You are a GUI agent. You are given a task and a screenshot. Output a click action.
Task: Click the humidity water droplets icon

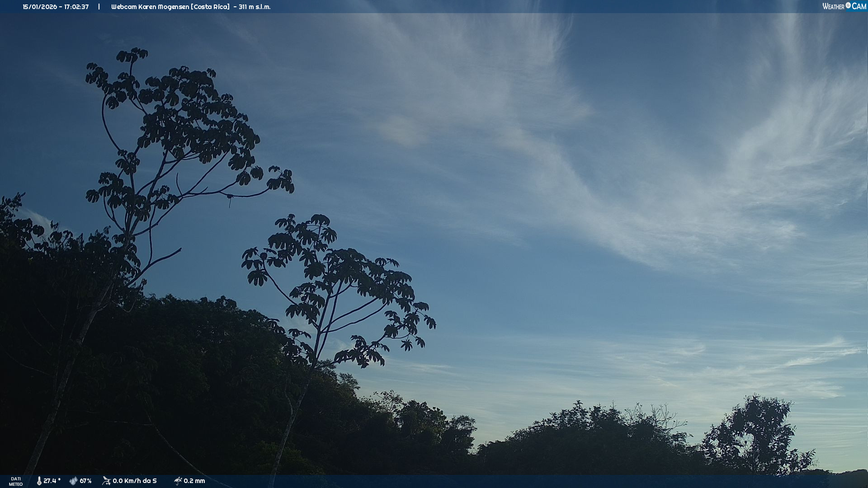73,481
